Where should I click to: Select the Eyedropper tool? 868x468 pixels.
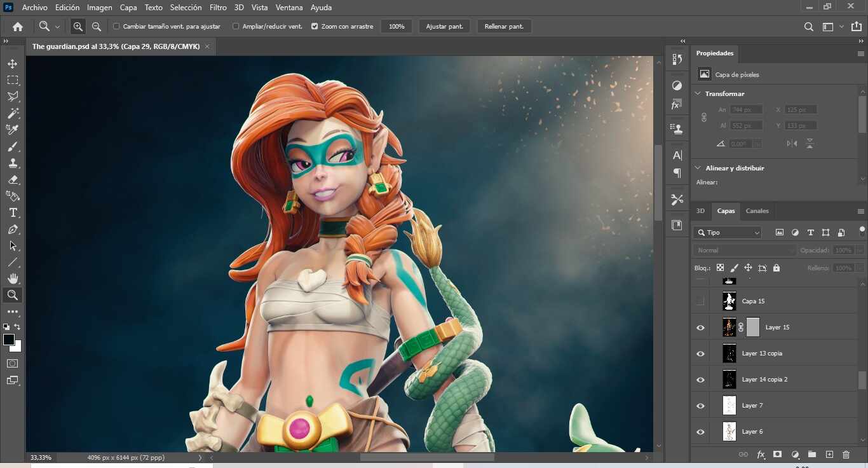coord(13,130)
